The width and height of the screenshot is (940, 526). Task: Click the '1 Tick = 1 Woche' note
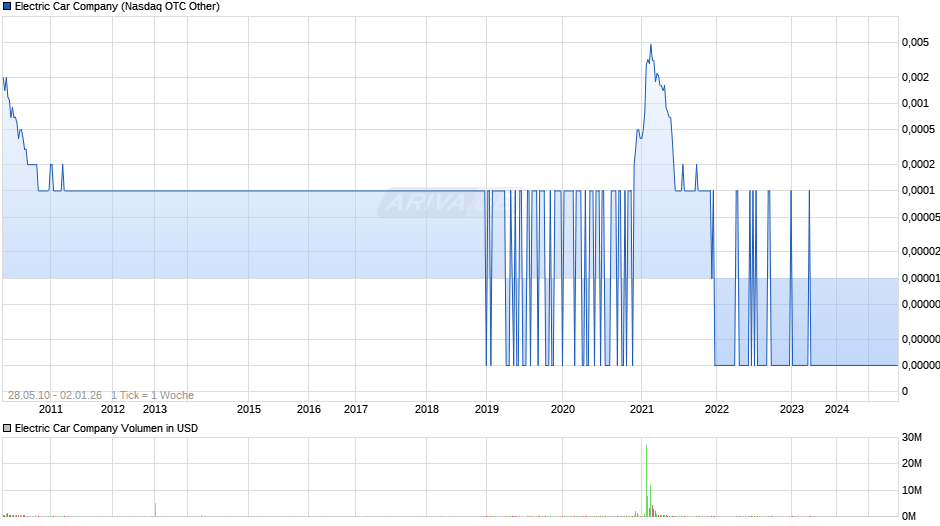[x=152, y=395]
